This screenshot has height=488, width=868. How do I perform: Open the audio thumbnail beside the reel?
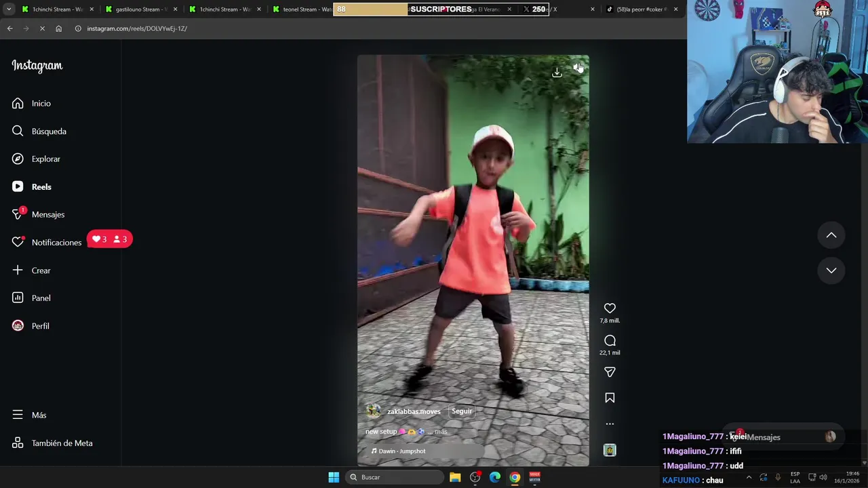pyautogui.click(x=610, y=449)
